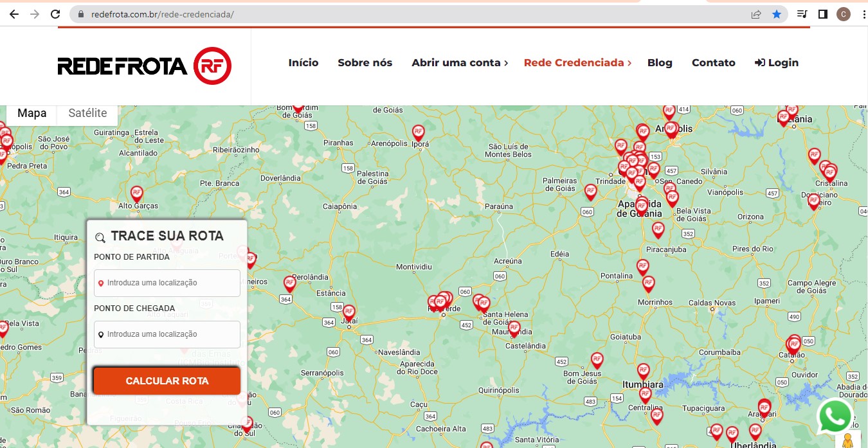868x448 pixels.
Task: Switch map to Mapa view
Action: (32, 114)
